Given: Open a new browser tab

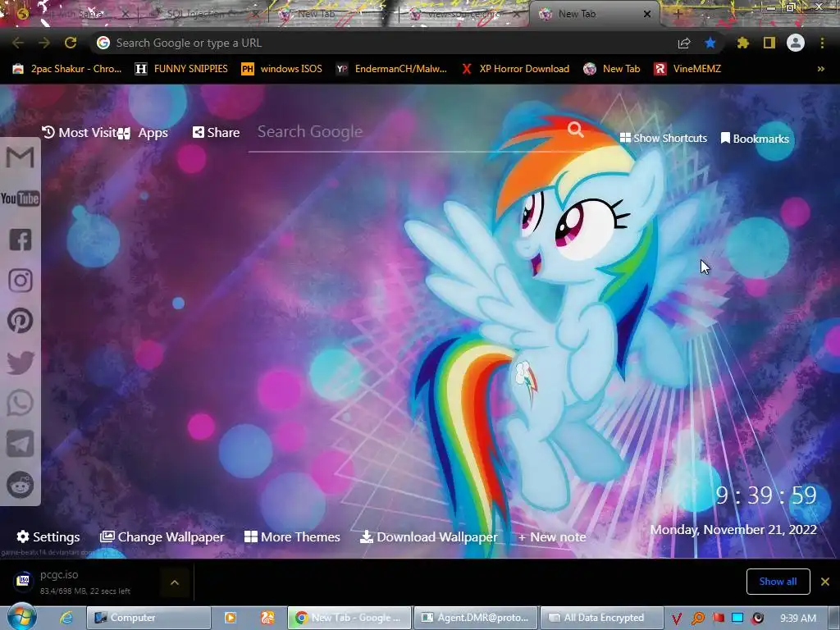Looking at the screenshot, I should 677,14.
